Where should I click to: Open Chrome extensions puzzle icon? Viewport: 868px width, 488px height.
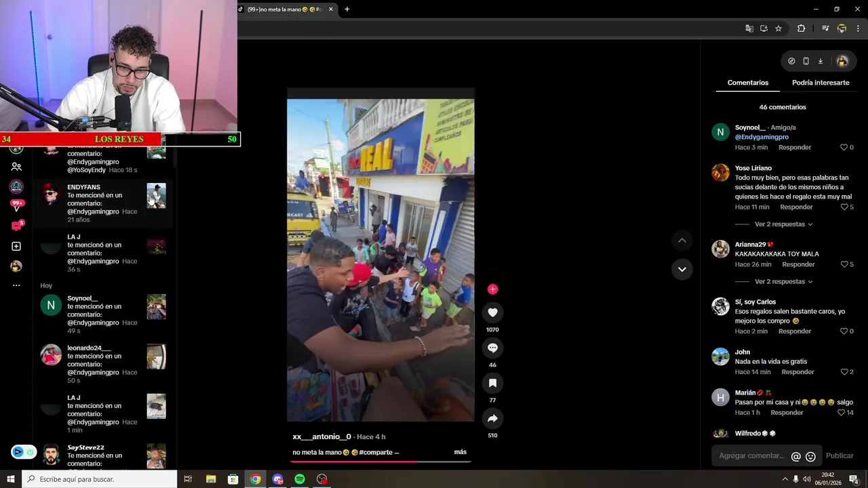(x=801, y=28)
